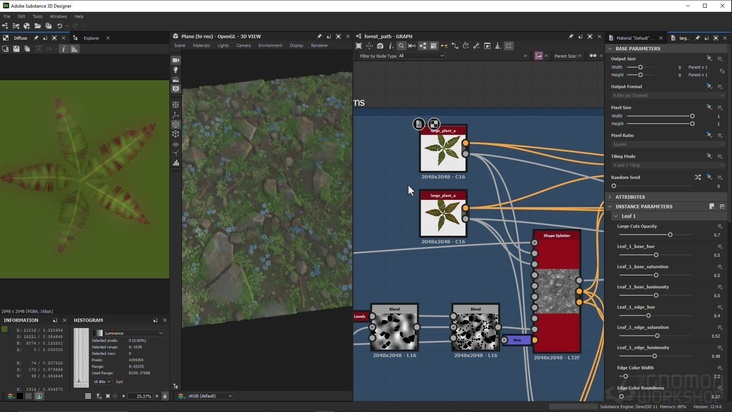Open the Tiling Mode dropdown
Screen dimensions: 732x412
pyautogui.click(x=667, y=166)
